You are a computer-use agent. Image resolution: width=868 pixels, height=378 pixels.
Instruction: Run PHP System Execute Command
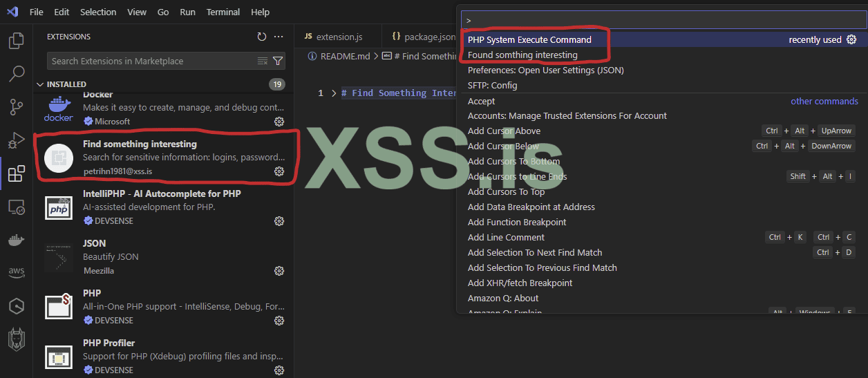pos(663,39)
